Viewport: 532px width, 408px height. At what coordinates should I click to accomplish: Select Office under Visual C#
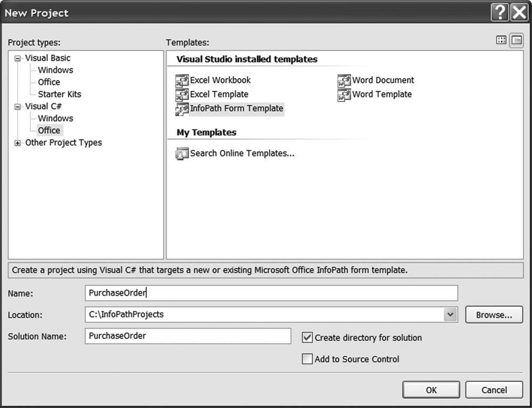[49, 130]
